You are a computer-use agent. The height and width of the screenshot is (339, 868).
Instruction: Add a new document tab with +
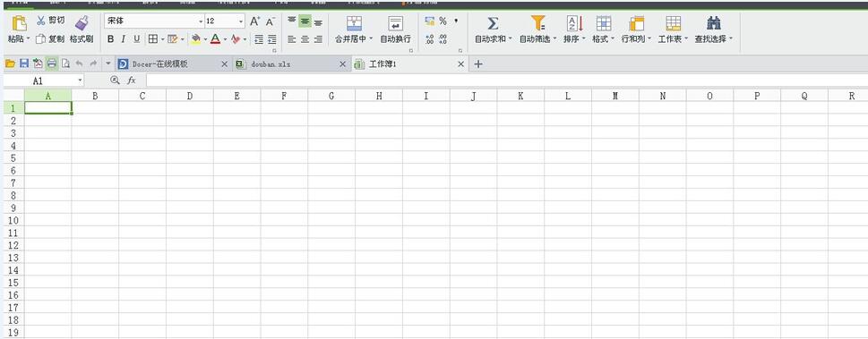pos(478,64)
